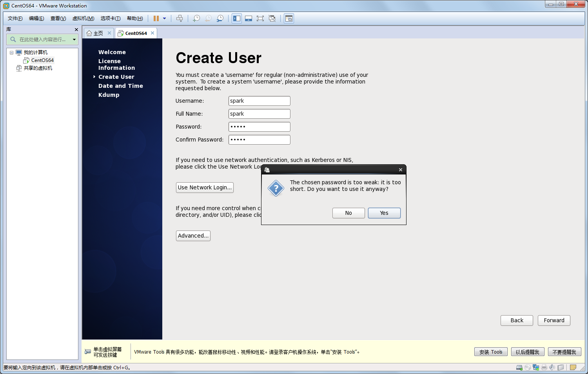588x374 pixels.
Task: Click Kdump in the setup sidebar
Action: pyautogui.click(x=109, y=95)
